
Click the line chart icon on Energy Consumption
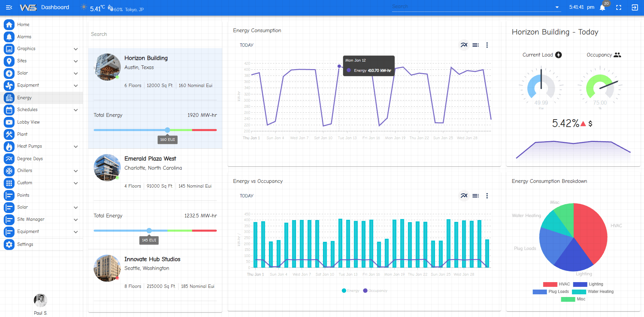click(464, 45)
